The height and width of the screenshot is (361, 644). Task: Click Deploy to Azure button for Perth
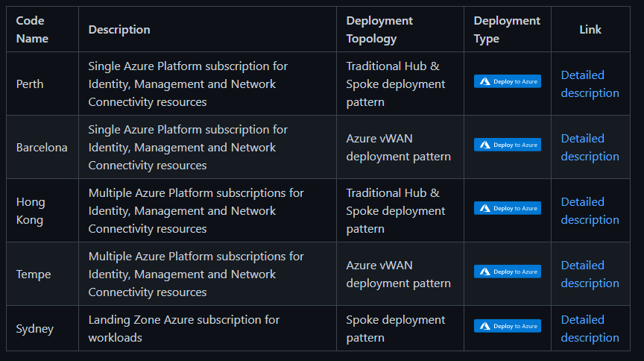tap(508, 81)
